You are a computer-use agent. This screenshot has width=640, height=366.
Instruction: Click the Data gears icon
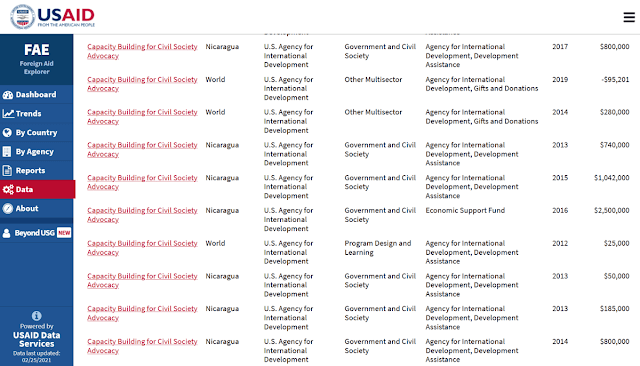pos(8,189)
